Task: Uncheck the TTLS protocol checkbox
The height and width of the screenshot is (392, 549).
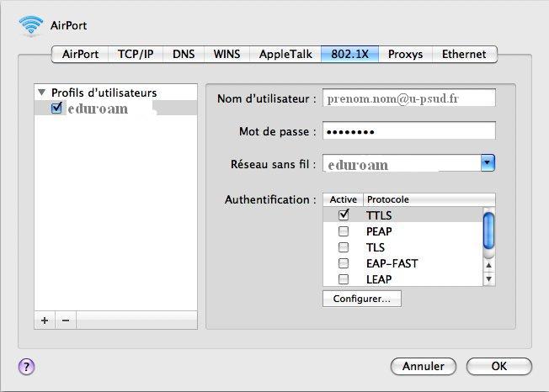Action: coord(344,215)
